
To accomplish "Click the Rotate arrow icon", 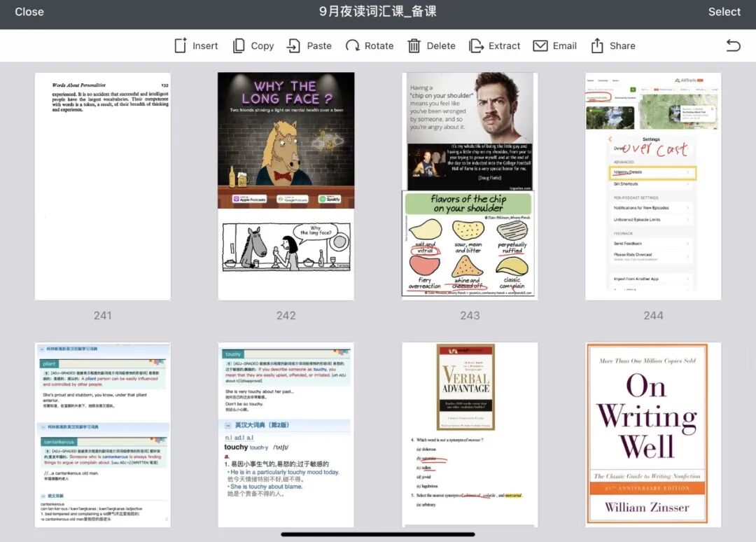I will point(352,46).
